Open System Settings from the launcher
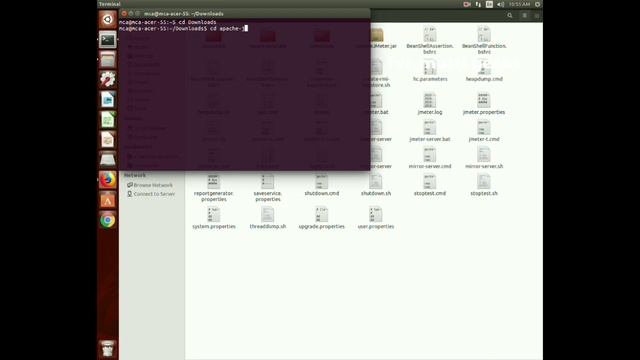The width and height of the screenshot is (640, 360). [108, 80]
